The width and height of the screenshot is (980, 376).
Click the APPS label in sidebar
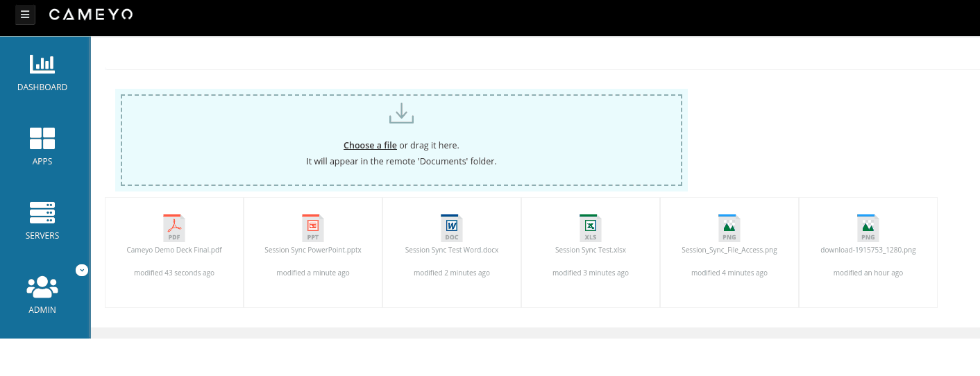click(x=42, y=162)
